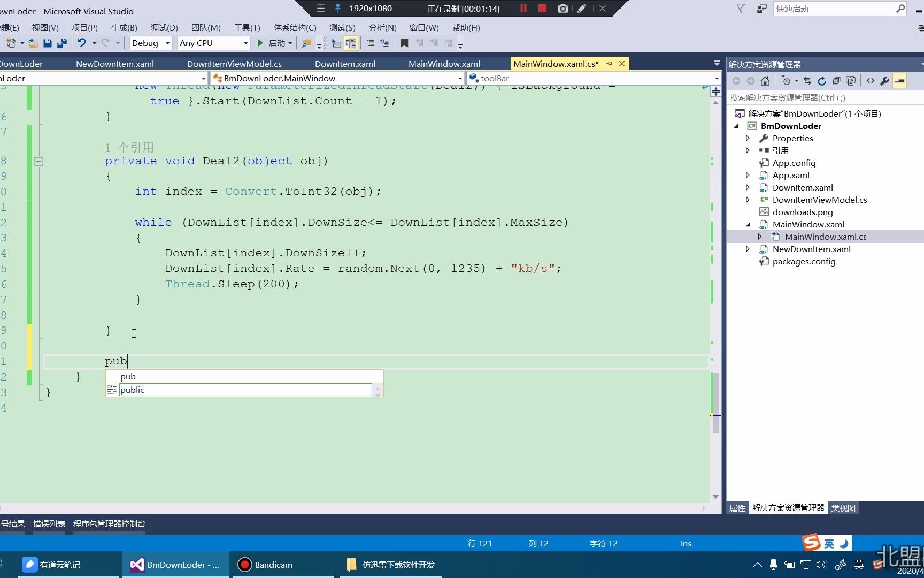Screen dimensions: 924x578
Task: Open the 生成(B) menu
Action: [124, 27]
